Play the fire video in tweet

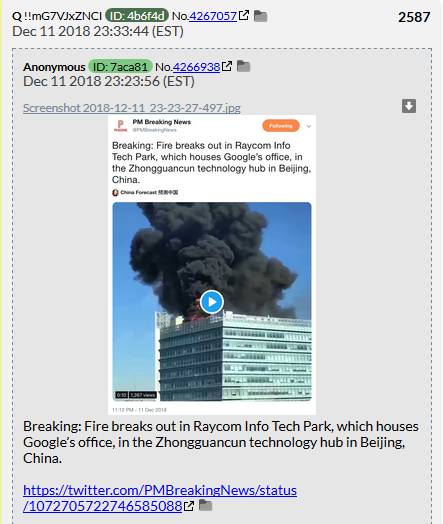[212, 302]
